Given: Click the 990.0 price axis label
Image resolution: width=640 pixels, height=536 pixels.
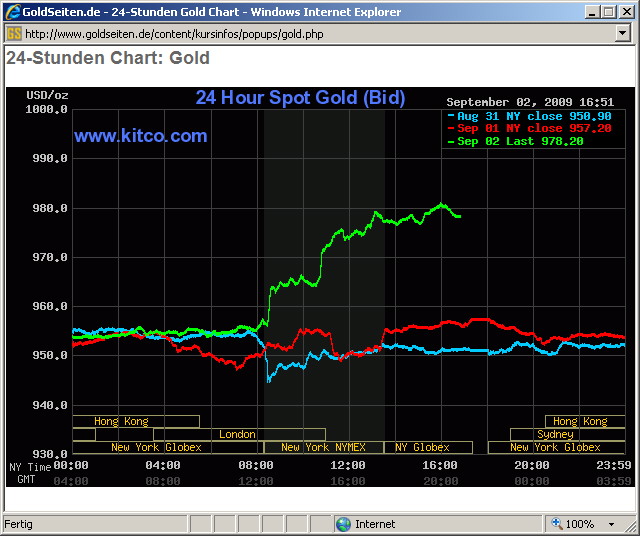Looking at the screenshot, I should 50,158.
